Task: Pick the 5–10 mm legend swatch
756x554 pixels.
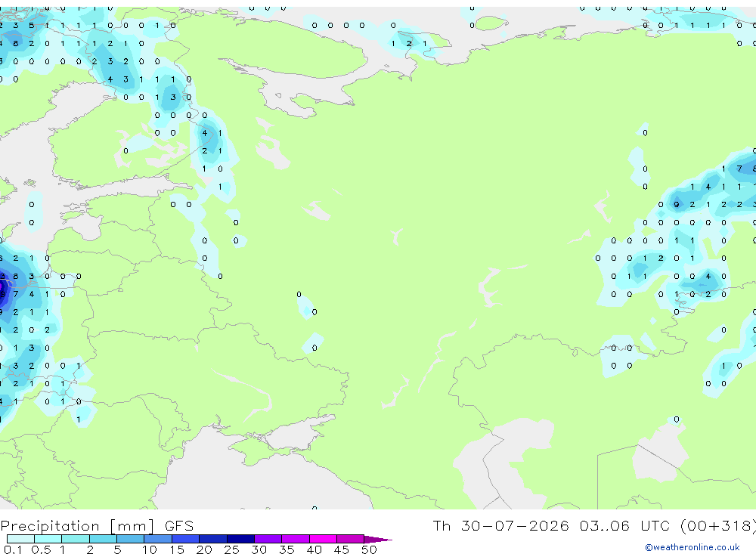Action: 130,539
